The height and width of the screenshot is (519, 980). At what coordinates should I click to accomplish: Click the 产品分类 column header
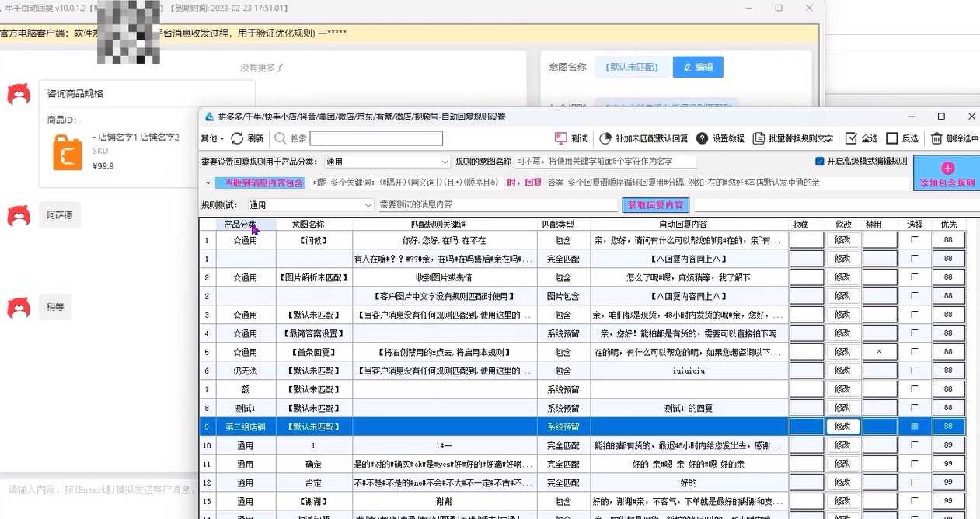(x=240, y=225)
